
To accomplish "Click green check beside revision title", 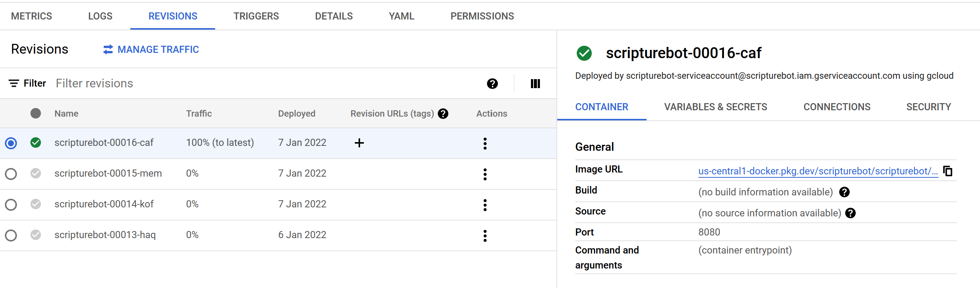I will (x=584, y=53).
